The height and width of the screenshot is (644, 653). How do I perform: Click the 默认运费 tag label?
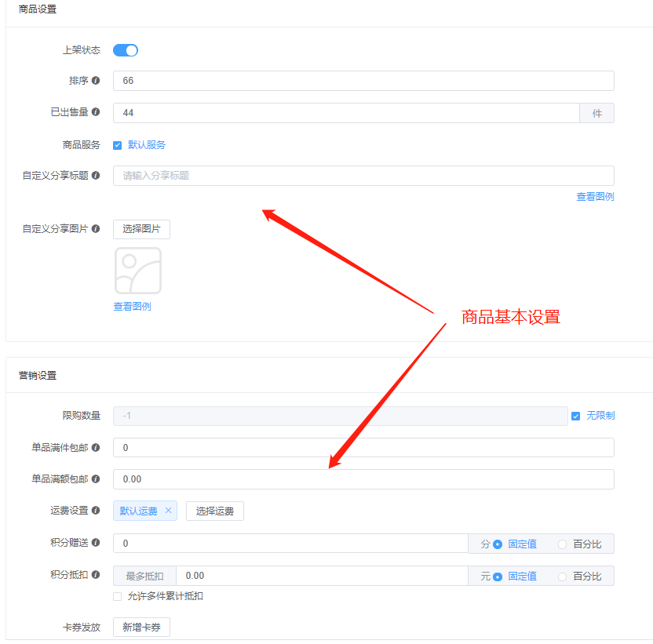[138, 511]
